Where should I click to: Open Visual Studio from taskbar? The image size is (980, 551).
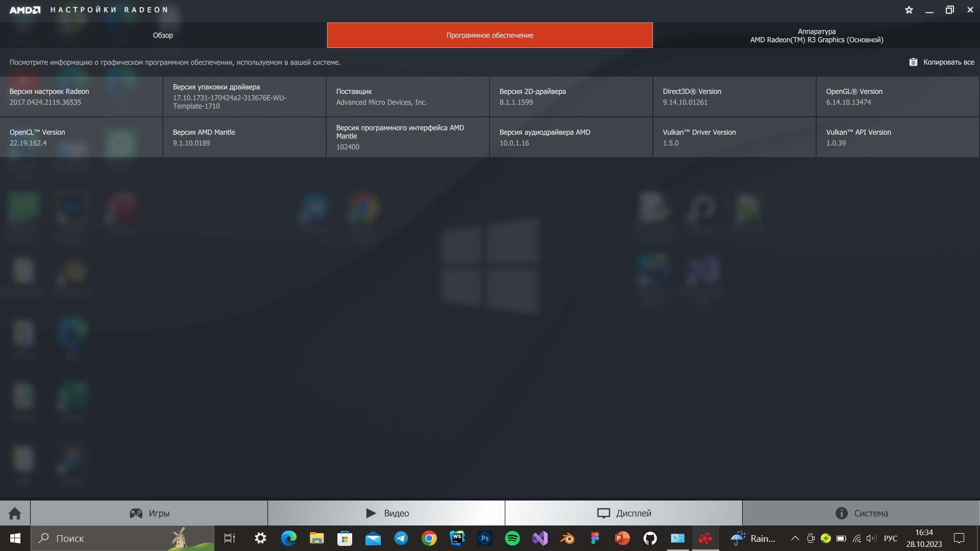tap(540, 538)
